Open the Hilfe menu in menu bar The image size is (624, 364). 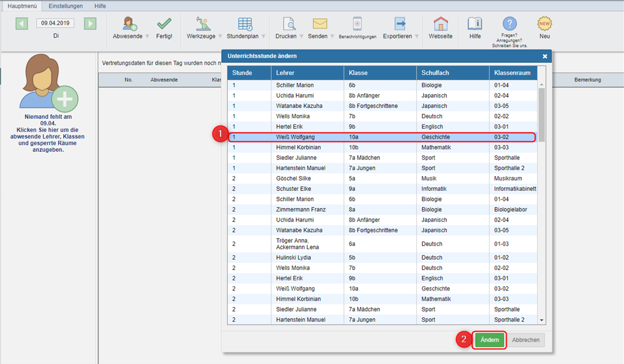pyautogui.click(x=100, y=6)
